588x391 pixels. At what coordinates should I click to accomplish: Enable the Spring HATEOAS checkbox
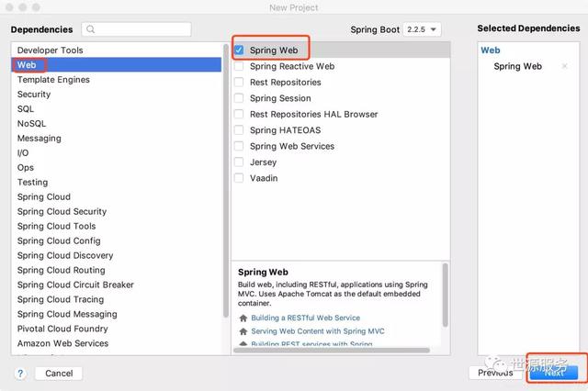[x=239, y=130]
